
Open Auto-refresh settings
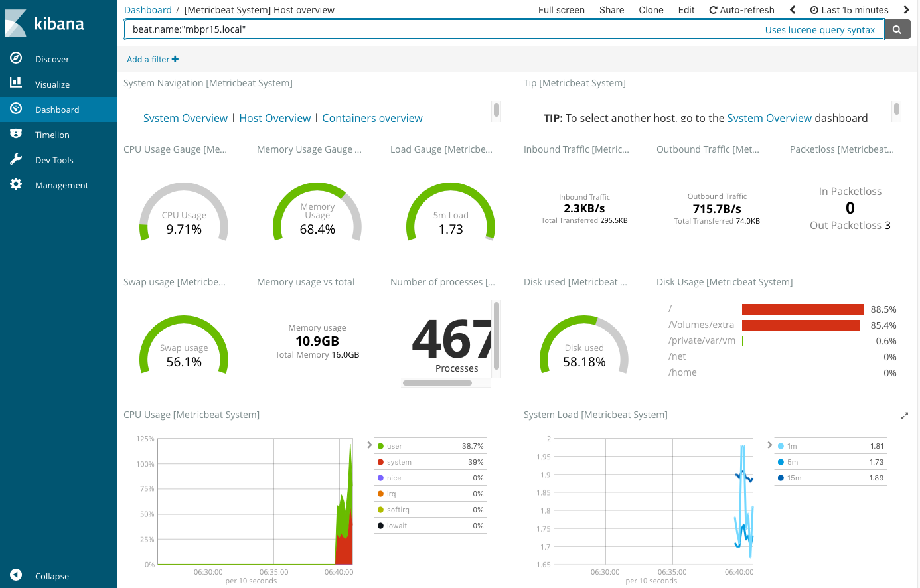click(741, 10)
